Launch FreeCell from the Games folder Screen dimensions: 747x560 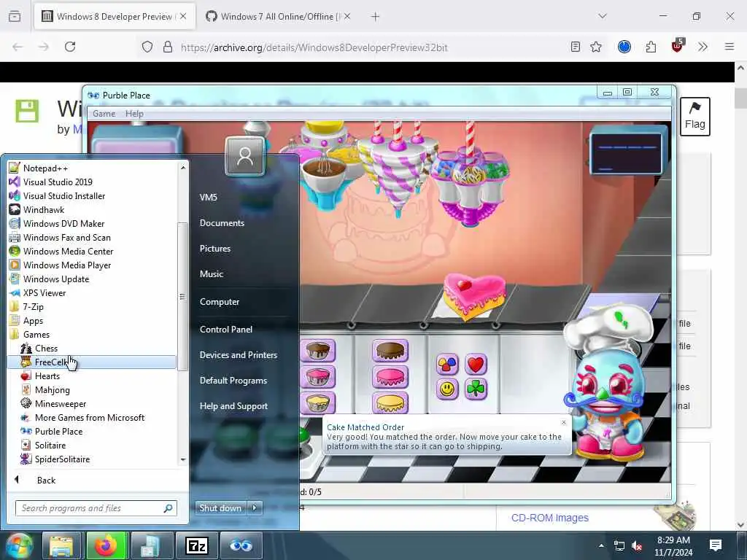pos(91,362)
